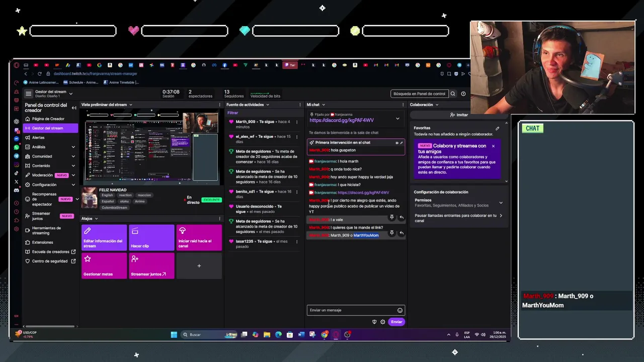
Task: Select Gestor del stream in sidebar
Action: [50, 128]
